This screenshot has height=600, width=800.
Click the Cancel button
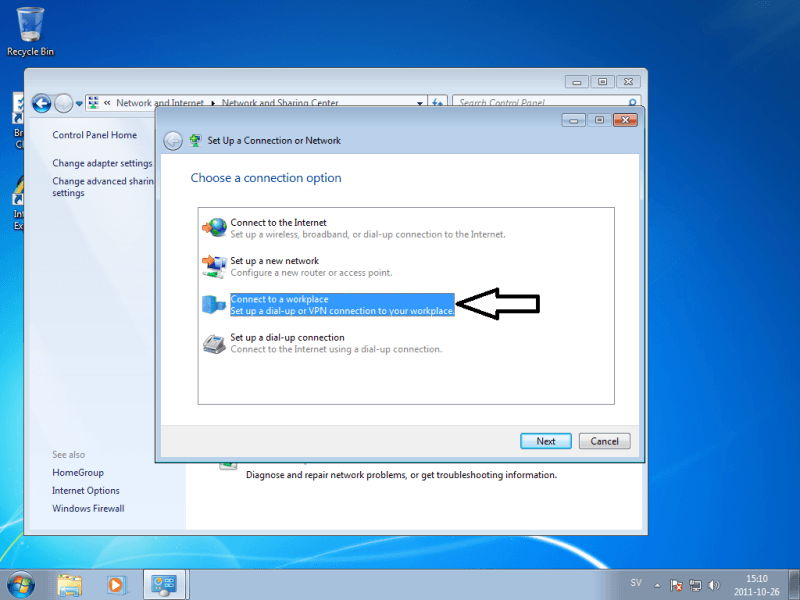click(604, 441)
